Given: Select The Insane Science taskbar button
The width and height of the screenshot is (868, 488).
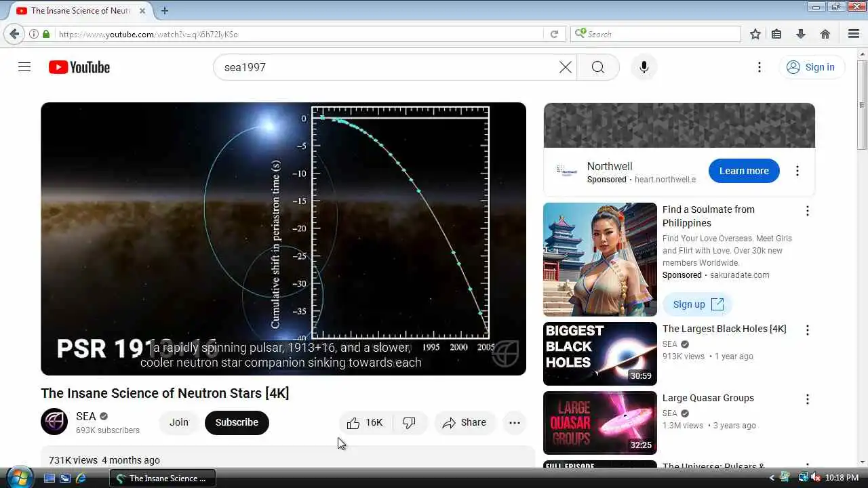Looking at the screenshot, I should (x=163, y=478).
